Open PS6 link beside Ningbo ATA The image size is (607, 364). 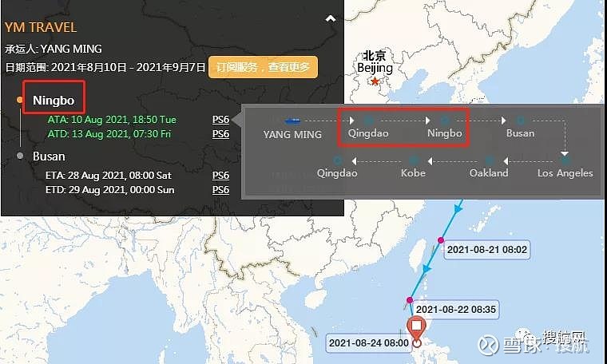click(x=220, y=120)
